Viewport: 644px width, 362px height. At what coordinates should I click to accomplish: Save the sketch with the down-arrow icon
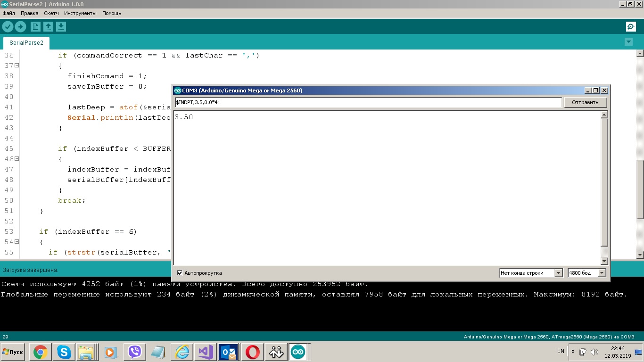(x=61, y=27)
